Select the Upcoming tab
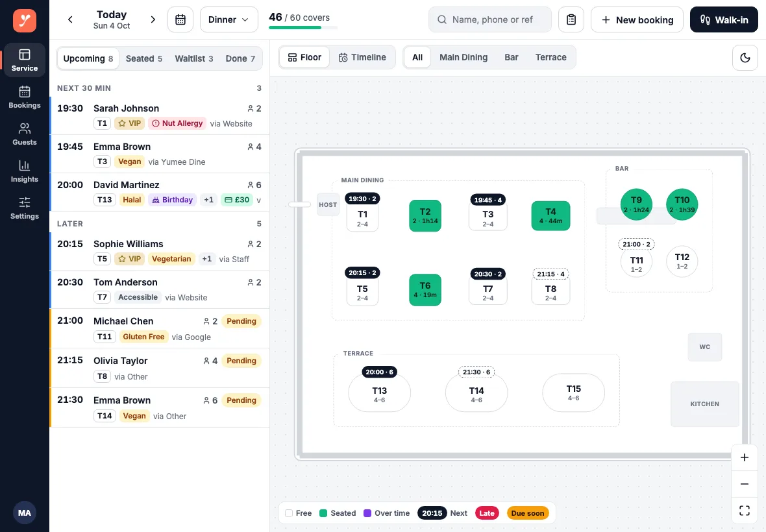This screenshot has width=766, height=532. pyautogui.click(x=88, y=58)
